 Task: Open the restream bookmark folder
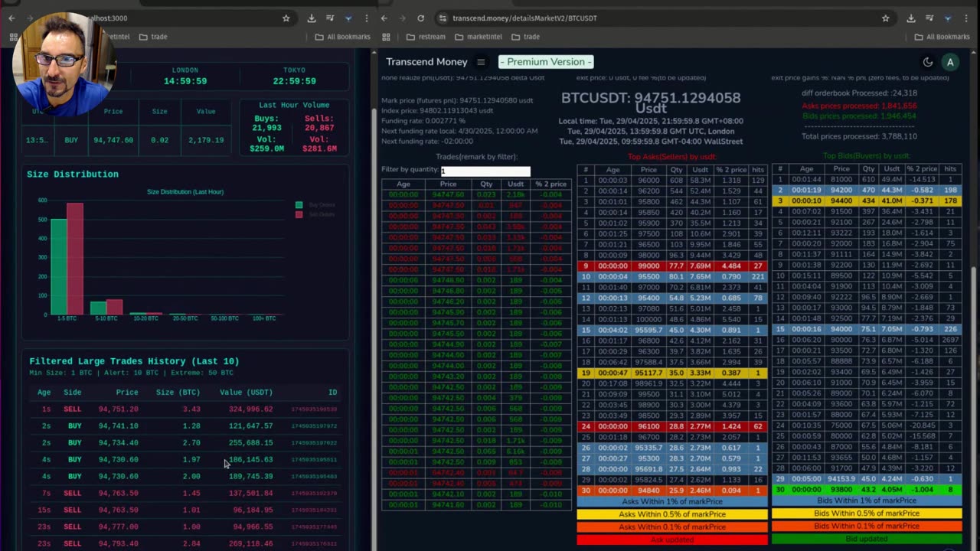[x=426, y=37]
